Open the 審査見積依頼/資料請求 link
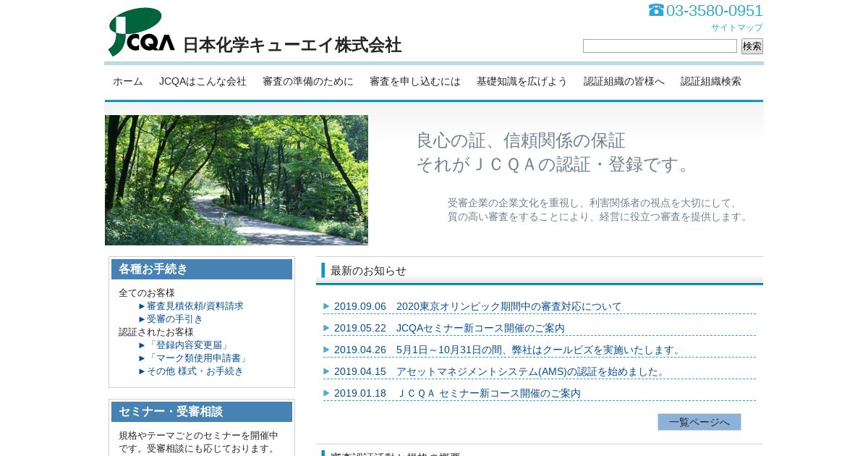 (195, 306)
